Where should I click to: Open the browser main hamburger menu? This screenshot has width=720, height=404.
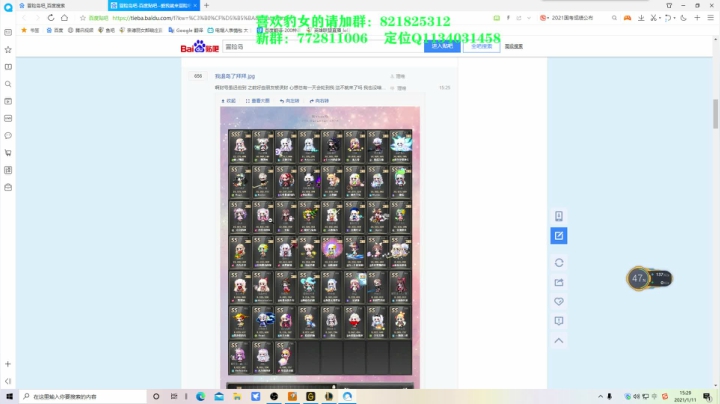tap(710, 17)
